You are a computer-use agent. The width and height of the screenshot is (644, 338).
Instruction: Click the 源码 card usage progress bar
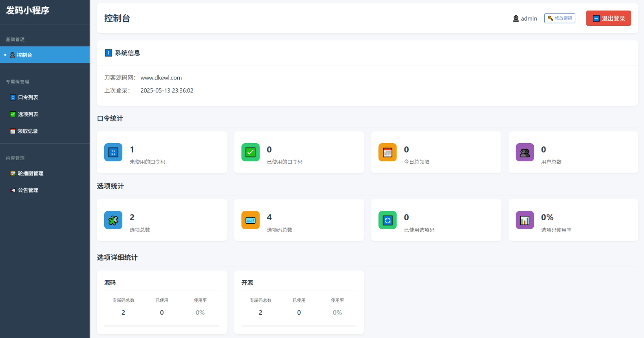tap(162, 326)
